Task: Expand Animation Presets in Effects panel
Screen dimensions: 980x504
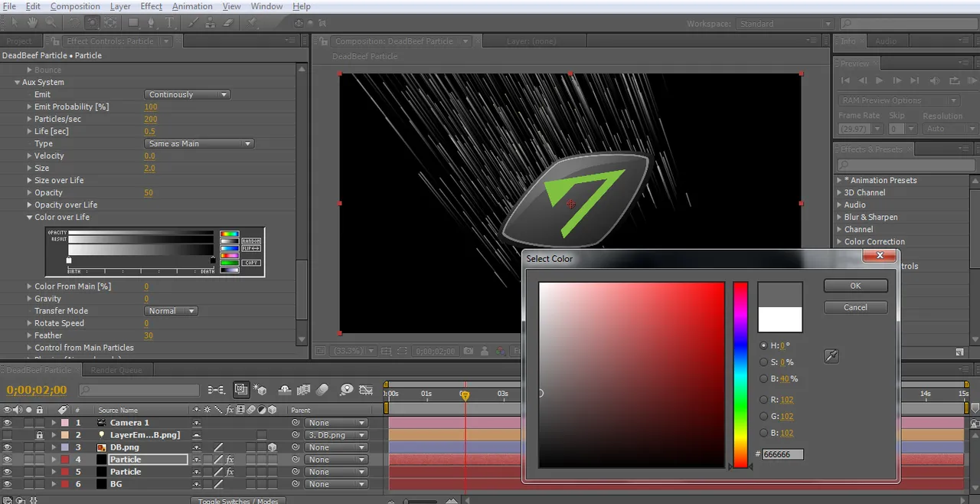Action: (x=839, y=180)
